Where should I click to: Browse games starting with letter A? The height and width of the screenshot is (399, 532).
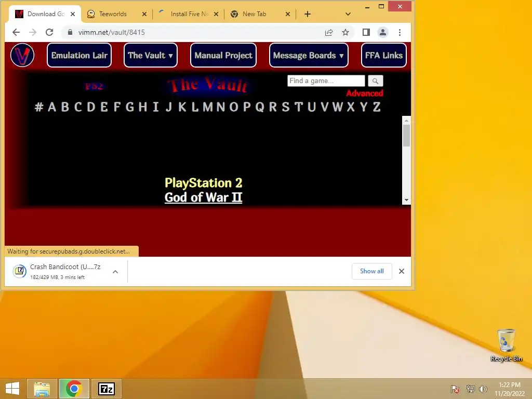click(x=52, y=107)
